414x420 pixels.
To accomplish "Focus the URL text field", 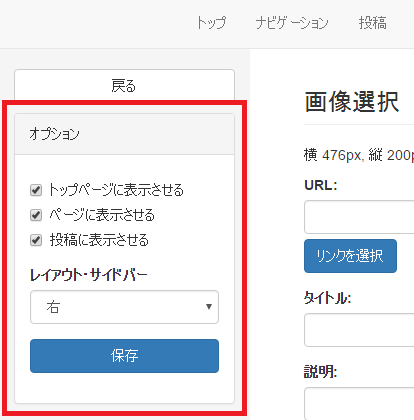I will tap(359, 217).
